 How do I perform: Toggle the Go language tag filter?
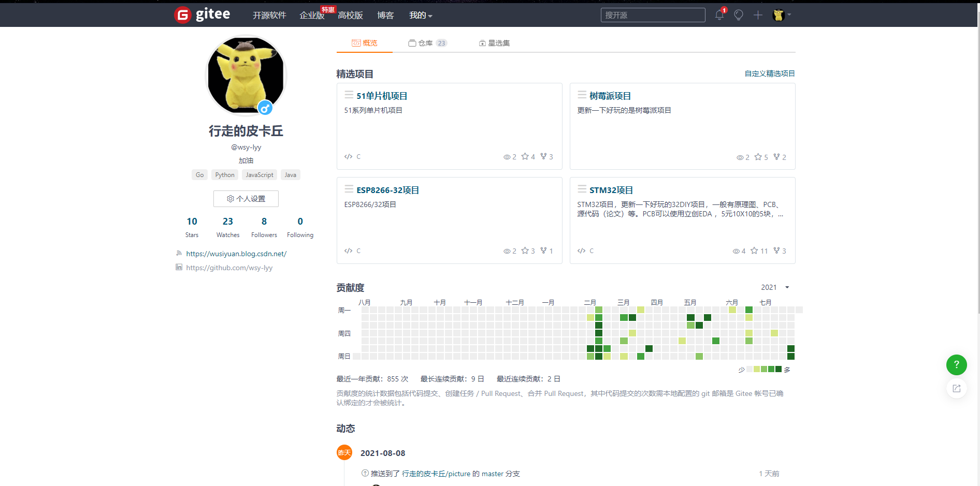(x=199, y=174)
